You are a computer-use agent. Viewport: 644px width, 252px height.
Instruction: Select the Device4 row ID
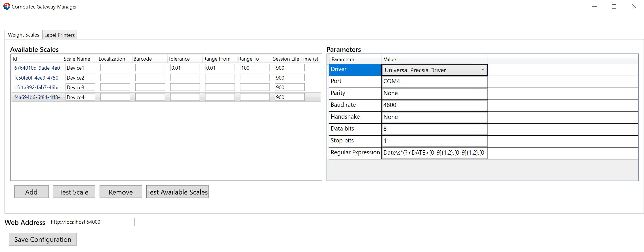[x=37, y=97]
